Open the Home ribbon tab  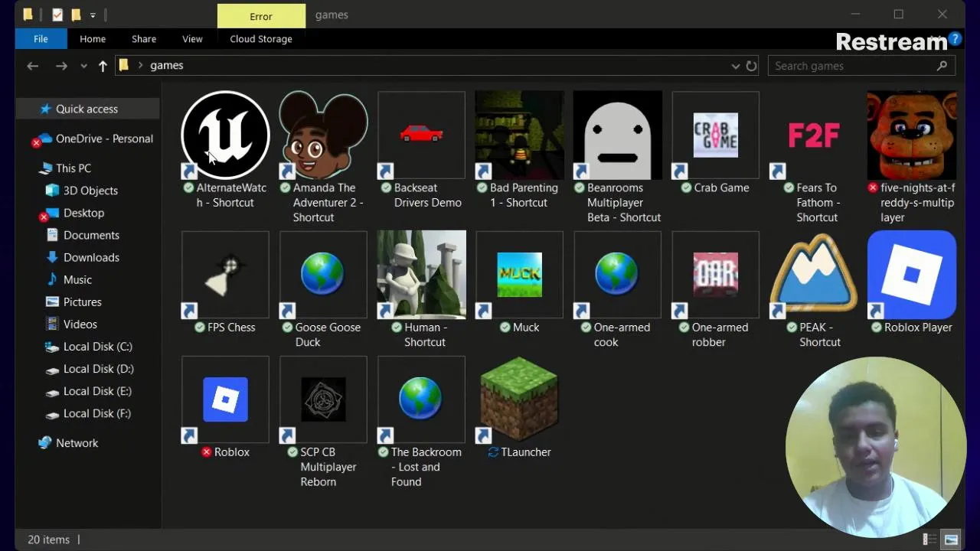93,39
